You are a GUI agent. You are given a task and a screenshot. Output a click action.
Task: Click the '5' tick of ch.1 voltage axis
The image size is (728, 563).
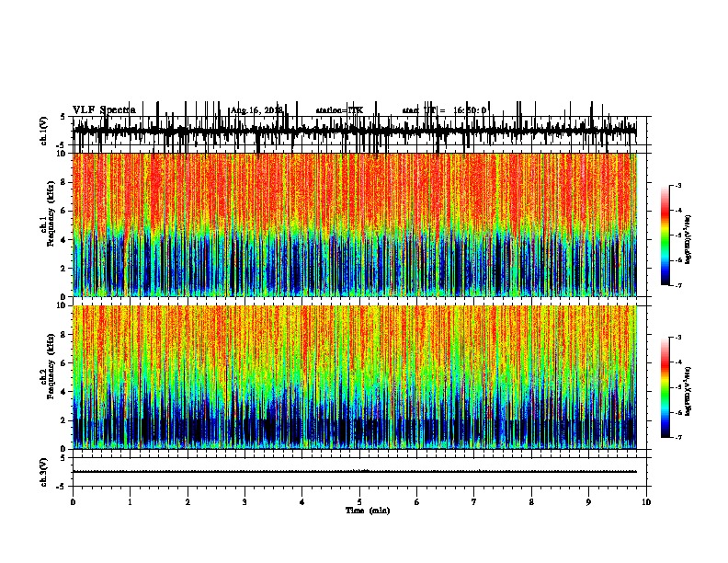(63, 117)
